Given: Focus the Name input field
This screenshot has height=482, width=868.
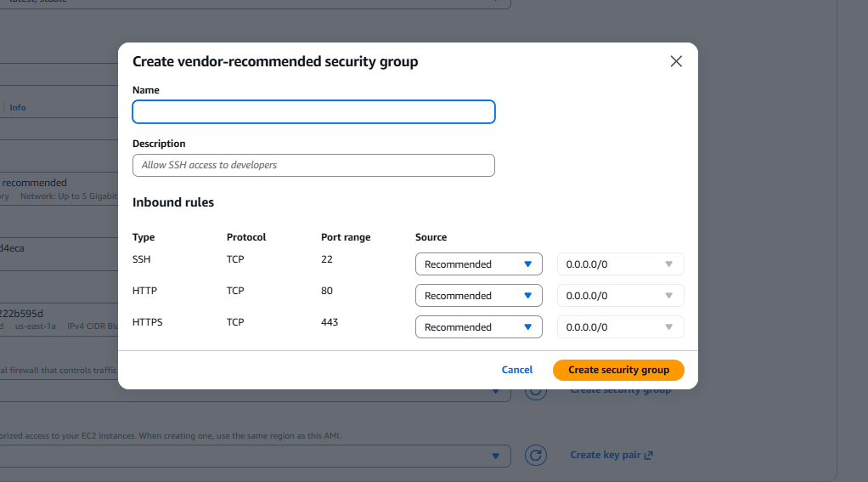Looking at the screenshot, I should coord(313,112).
